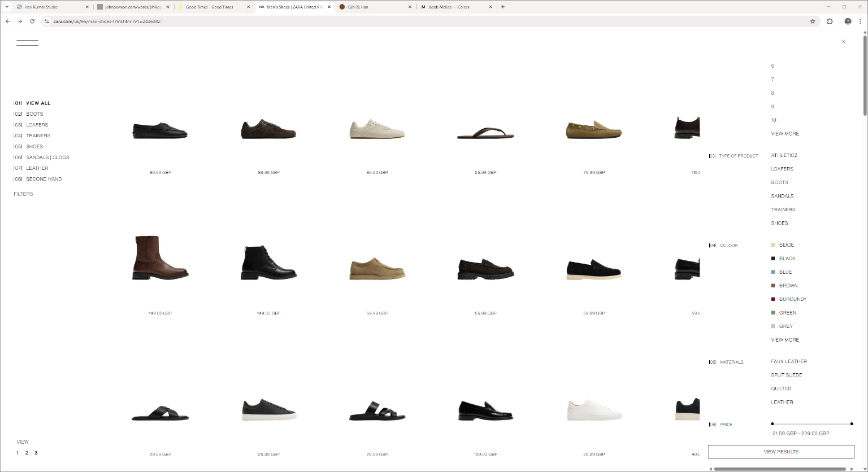Screen dimensions: 868x472
Task: Open the tab search dropdown arrow
Action: pos(7,7)
